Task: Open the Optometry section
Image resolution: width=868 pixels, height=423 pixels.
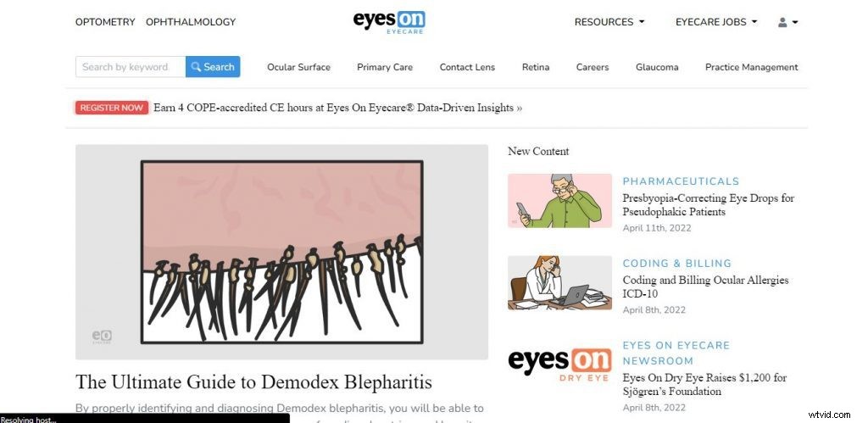Action: (x=105, y=22)
